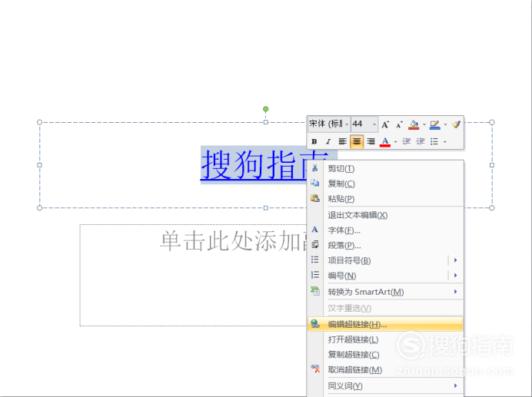This screenshot has width=532, height=397.
Task: Click the globe icon for edit hyperlink
Action: click(315, 324)
